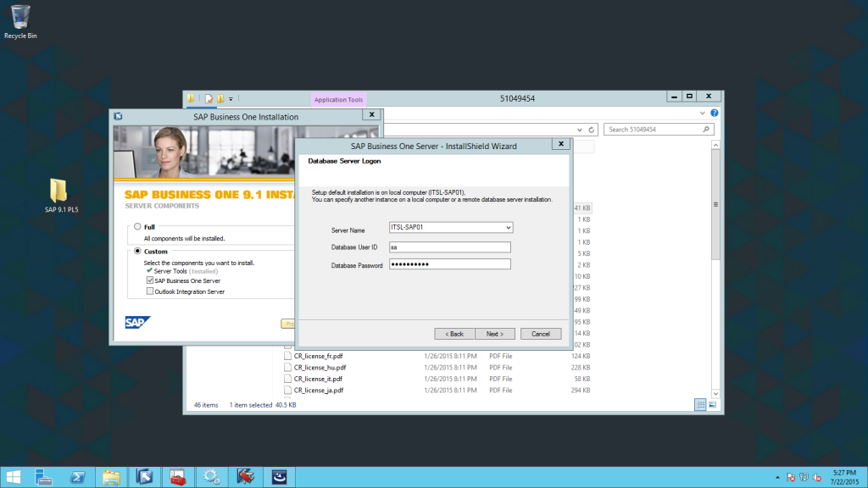Screen dimensions: 868x488
Task: Click the Back button in wizard
Action: (454, 334)
